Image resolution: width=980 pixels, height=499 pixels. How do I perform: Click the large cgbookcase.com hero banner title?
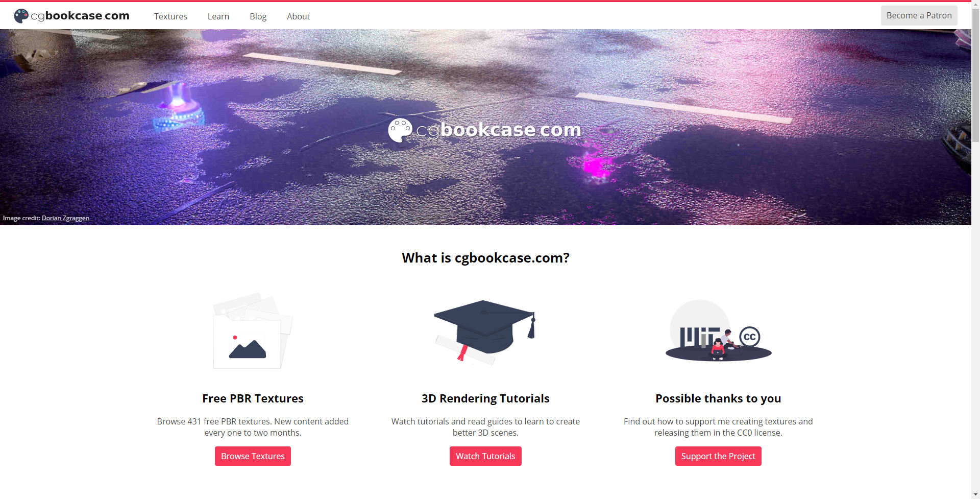499,130
